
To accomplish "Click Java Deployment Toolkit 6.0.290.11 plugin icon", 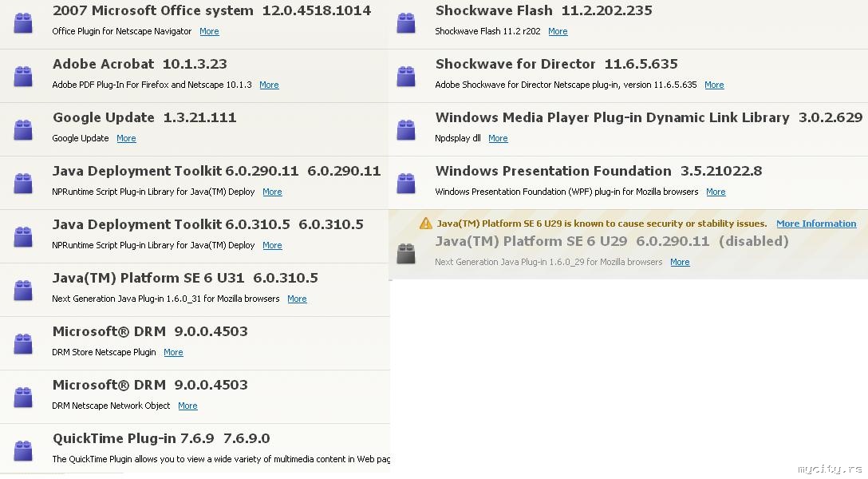I will [x=22, y=184].
